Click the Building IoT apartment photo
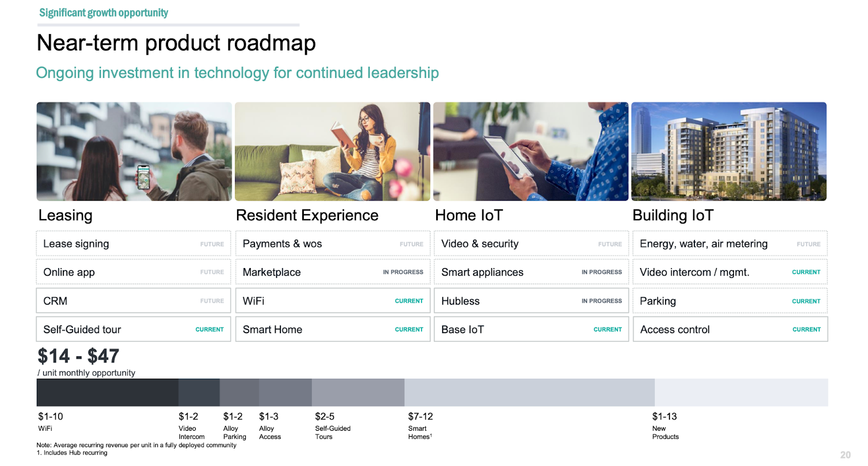Image resolution: width=868 pixels, height=466 pixels. (x=729, y=151)
